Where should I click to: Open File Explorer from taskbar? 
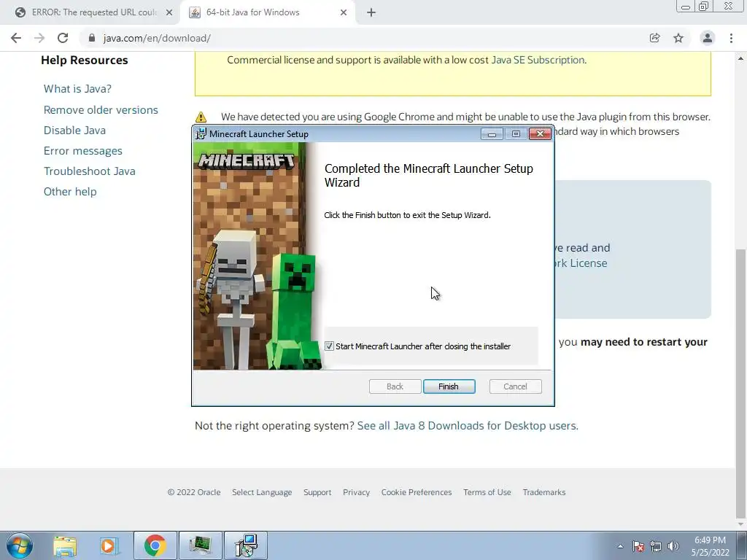65,545
